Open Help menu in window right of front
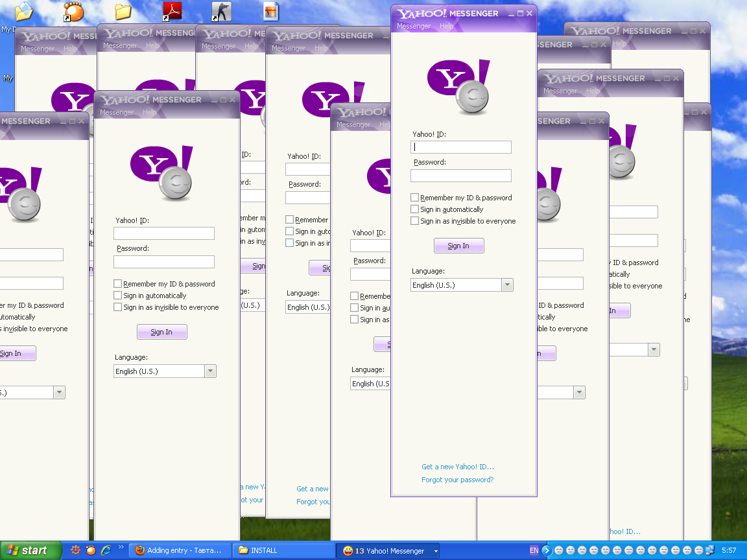 (x=593, y=91)
